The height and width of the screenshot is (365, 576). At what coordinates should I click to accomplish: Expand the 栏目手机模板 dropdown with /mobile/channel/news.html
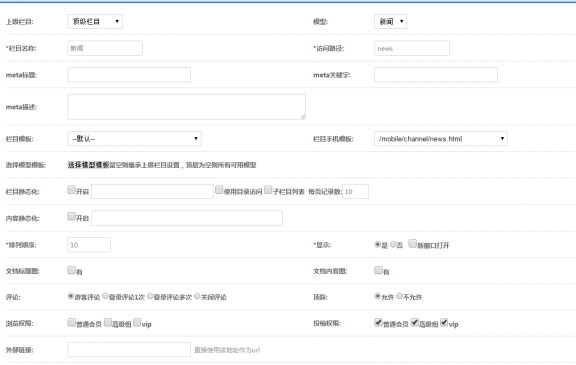[x=441, y=138]
